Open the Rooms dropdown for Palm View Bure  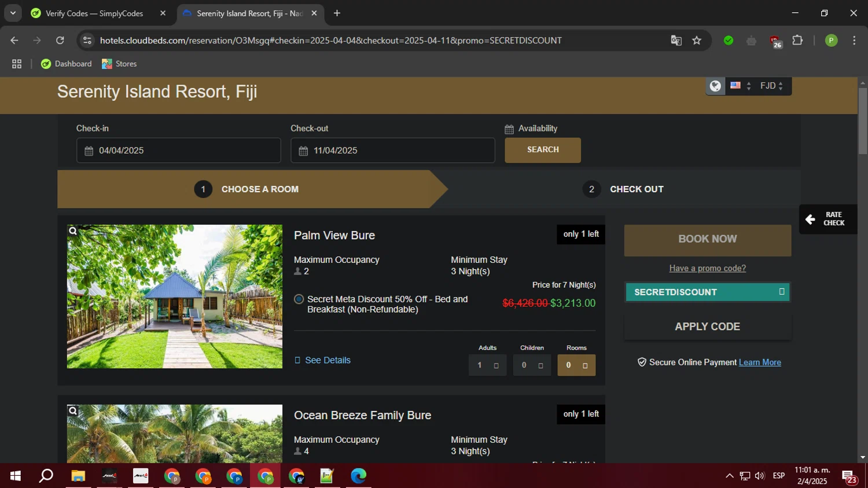pyautogui.click(x=576, y=365)
